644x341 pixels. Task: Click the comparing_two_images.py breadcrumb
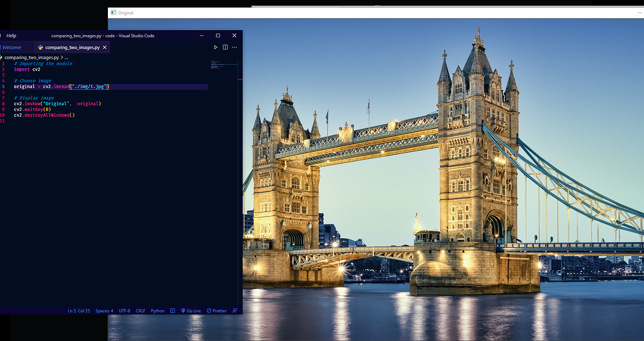click(x=32, y=58)
